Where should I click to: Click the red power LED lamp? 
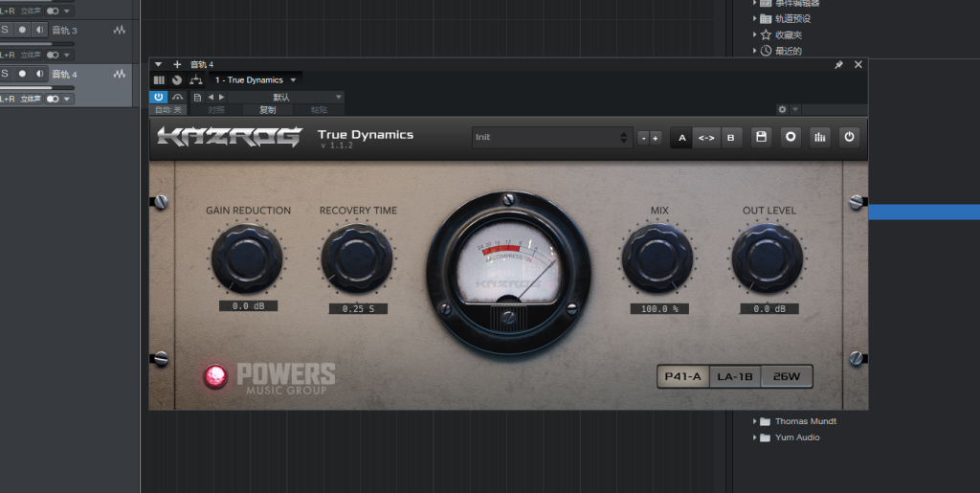[215, 375]
